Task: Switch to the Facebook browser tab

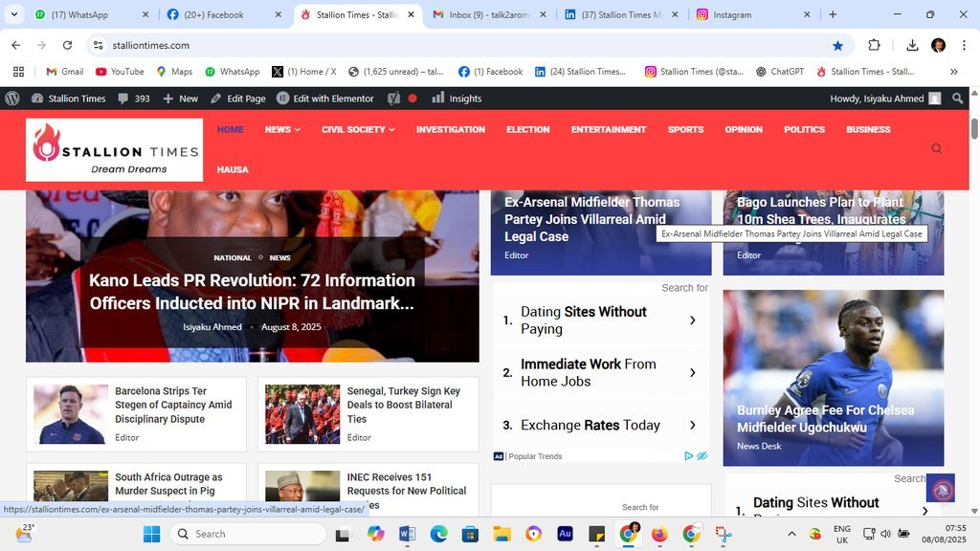Action: click(224, 14)
